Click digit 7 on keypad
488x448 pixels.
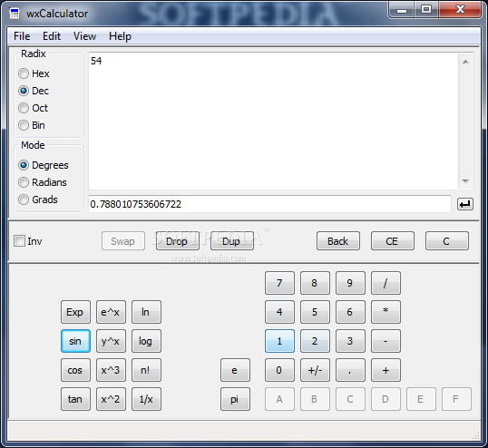tap(279, 283)
